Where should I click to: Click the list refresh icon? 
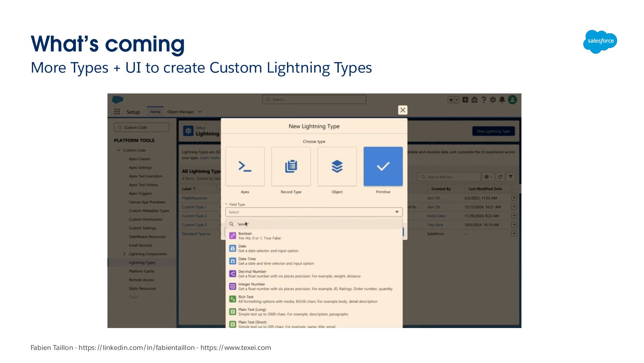coord(500,177)
